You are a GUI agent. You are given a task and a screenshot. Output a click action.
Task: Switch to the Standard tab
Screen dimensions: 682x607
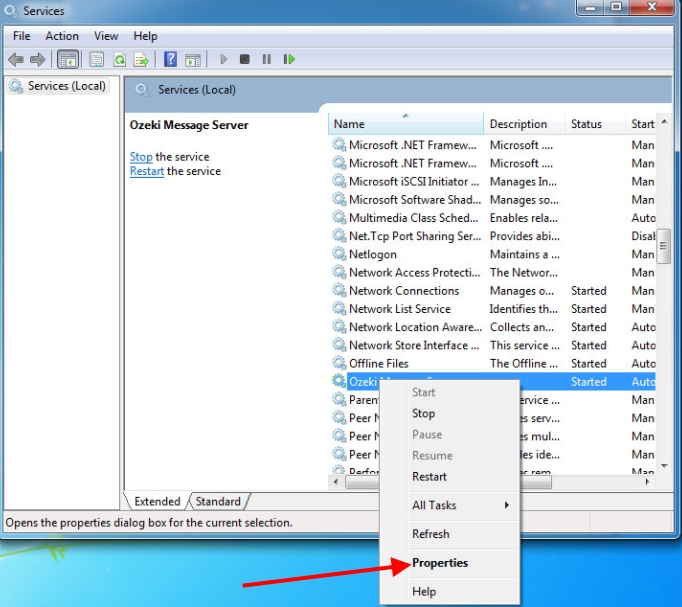pos(218,501)
